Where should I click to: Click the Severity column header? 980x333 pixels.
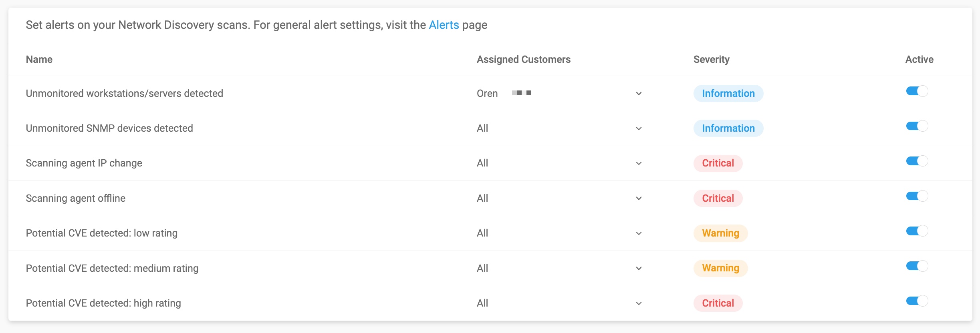coord(712,59)
